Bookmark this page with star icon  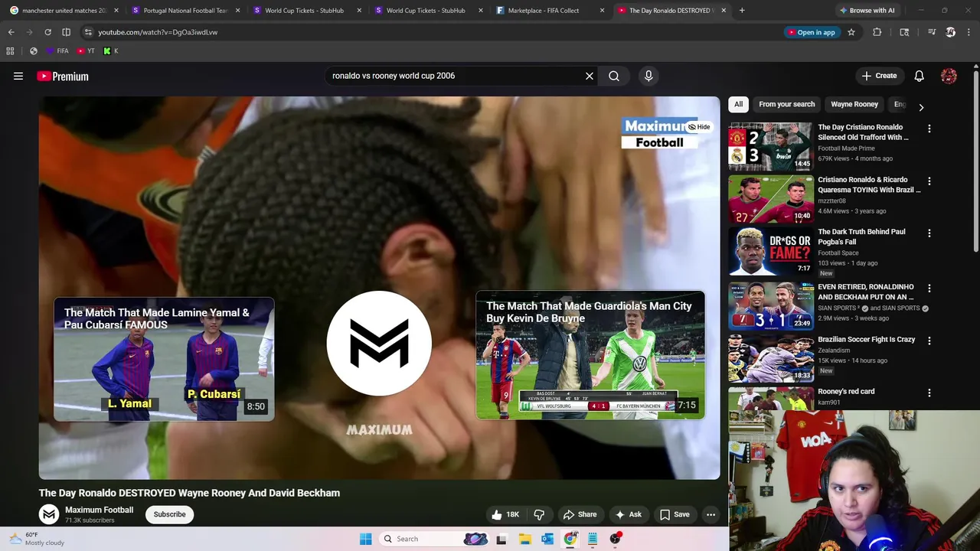[851, 32]
